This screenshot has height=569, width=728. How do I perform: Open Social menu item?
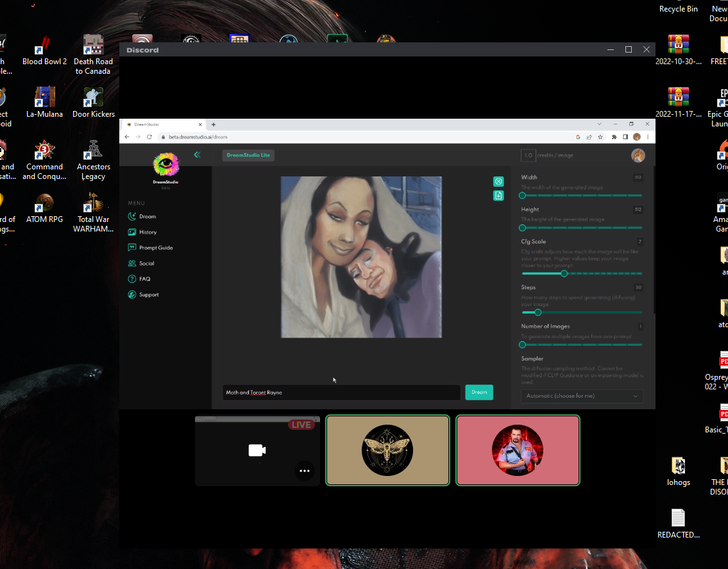pos(141,264)
